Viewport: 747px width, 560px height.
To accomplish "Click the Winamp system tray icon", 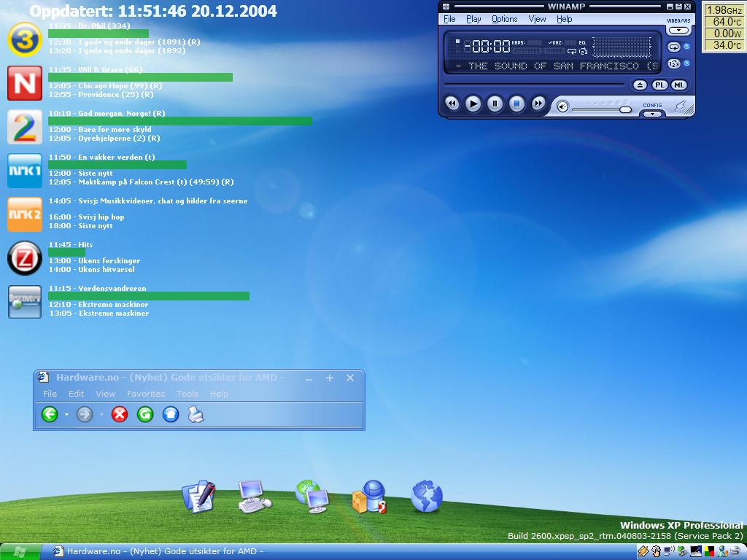I will pos(643,551).
